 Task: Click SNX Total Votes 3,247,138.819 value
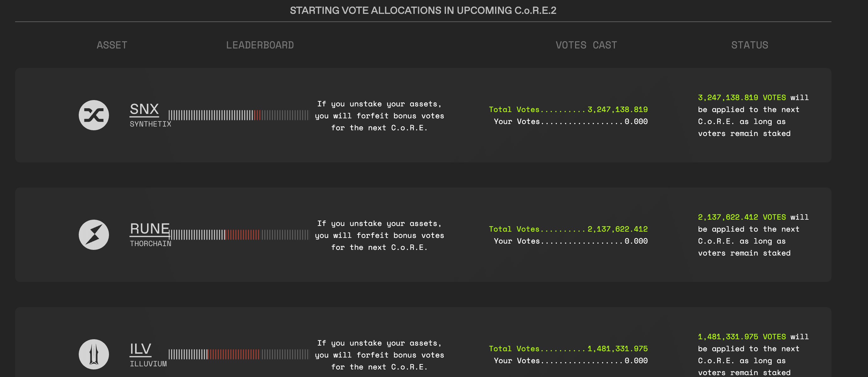pyautogui.click(x=617, y=110)
